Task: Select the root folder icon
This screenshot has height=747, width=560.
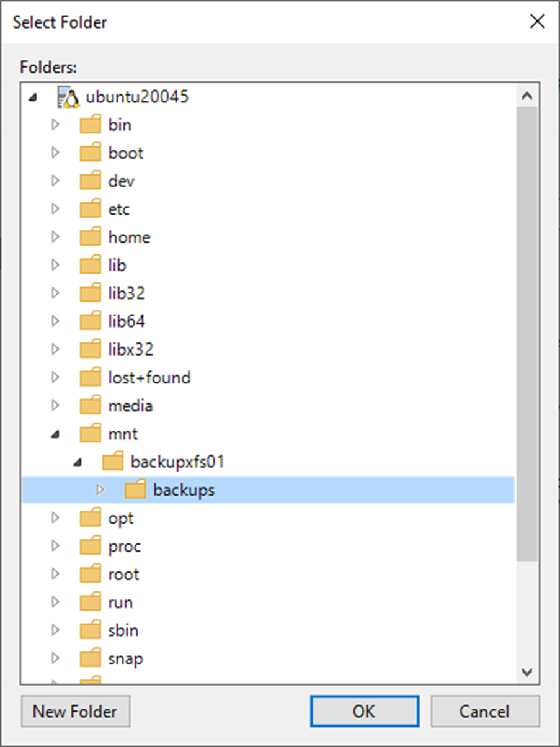Action: tap(91, 574)
